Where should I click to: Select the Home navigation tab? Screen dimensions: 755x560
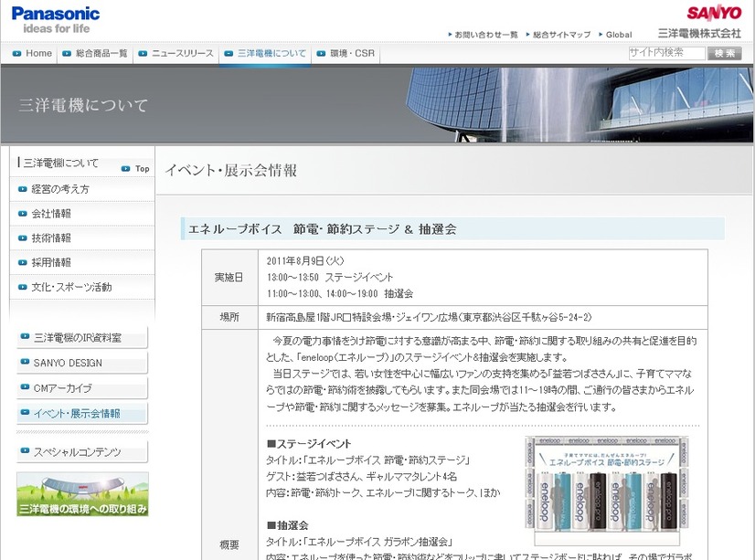pos(32,53)
